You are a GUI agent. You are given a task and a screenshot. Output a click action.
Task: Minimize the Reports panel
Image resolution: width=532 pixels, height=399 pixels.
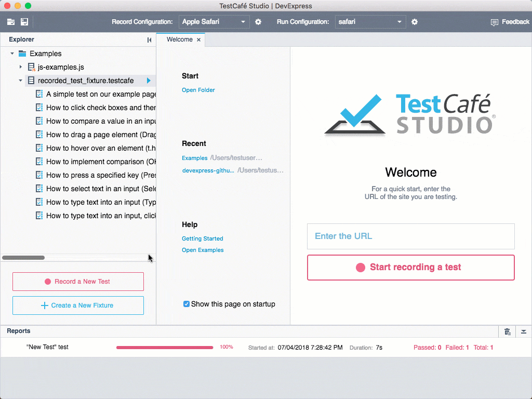(524, 331)
